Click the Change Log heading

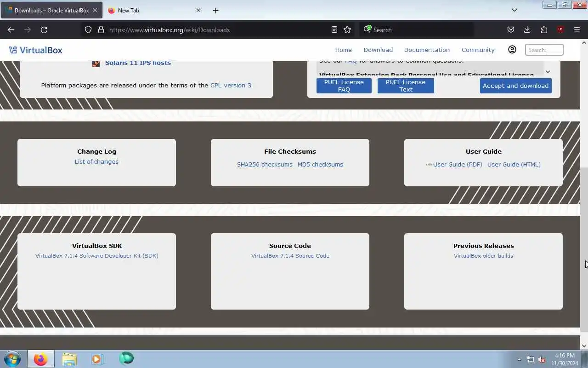tap(96, 151)
